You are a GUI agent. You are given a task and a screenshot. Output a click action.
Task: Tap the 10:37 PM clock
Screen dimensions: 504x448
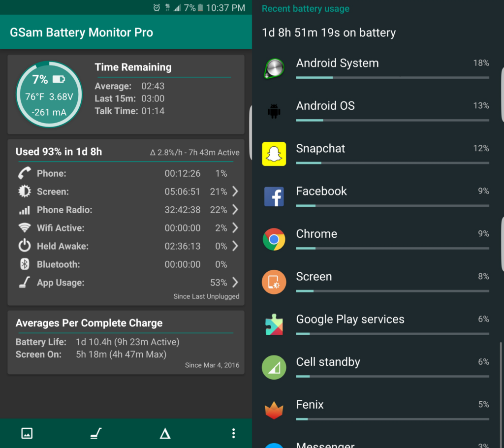pyautogui.click(x=225, y=7)
